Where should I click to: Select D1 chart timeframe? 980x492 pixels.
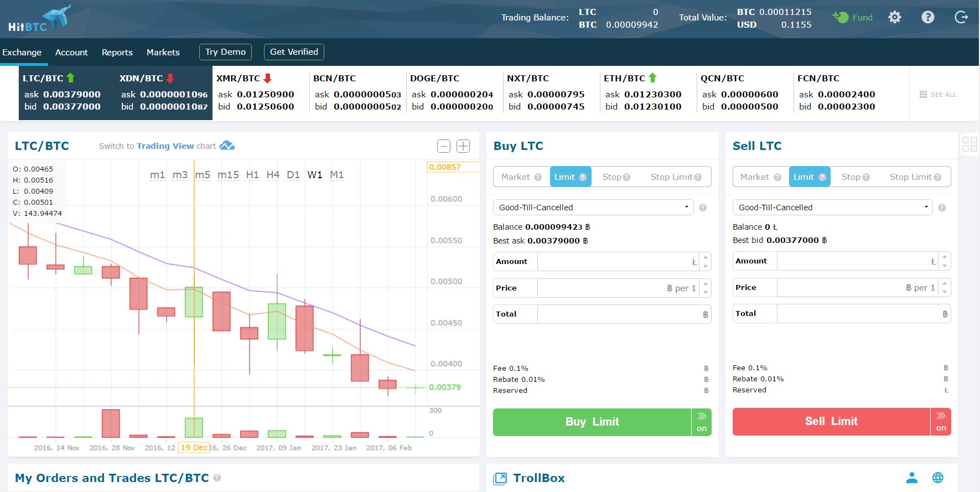pyautogui.click(x=293, y=175)
